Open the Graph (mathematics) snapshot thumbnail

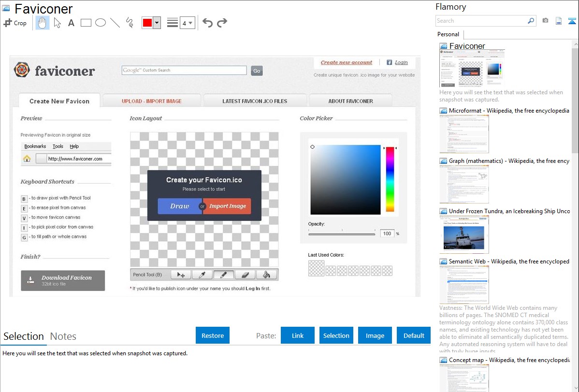(464, 184)
